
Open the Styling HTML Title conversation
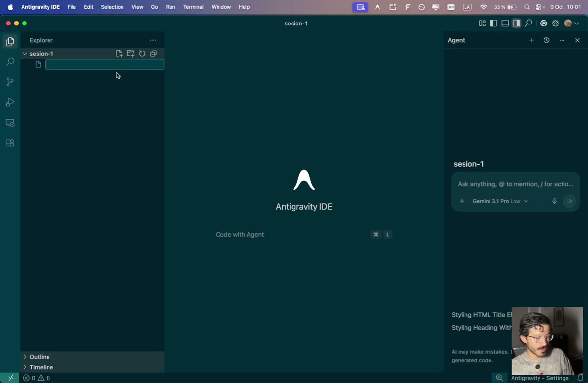point(482,315)
